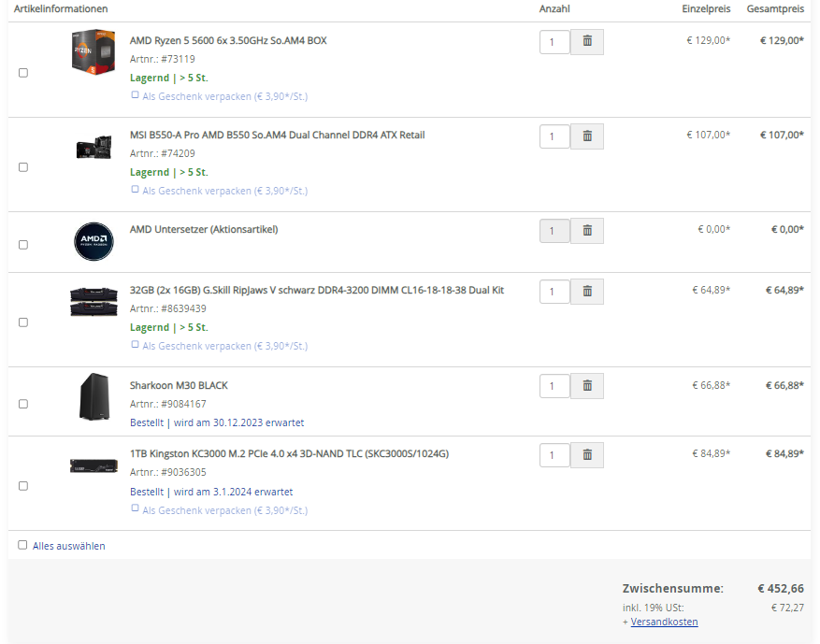Click 'wird am 30.12.2023 erwartet' status
The height and width of the screenshot is (644, 820).
(x=238, y=422)
